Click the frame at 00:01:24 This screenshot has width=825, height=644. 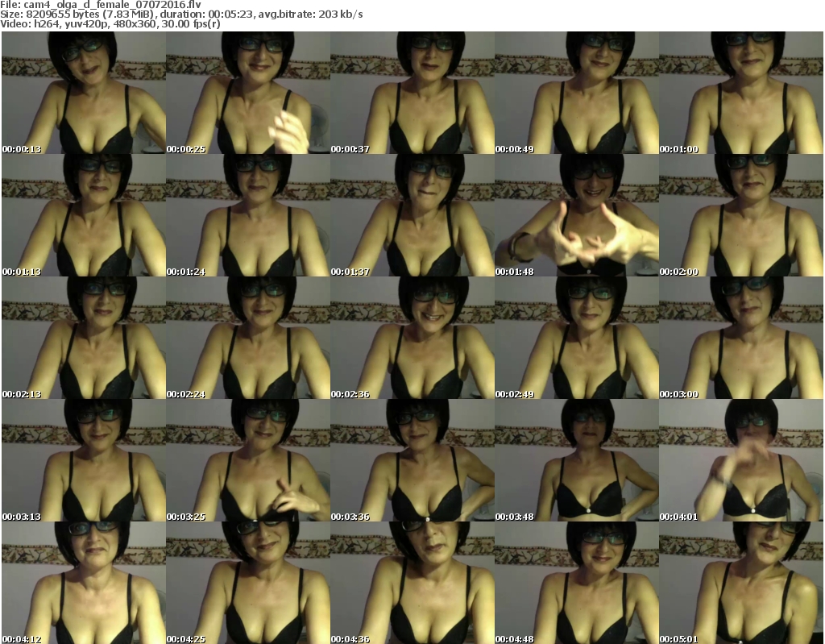pyautogui.click(x=248, y=215)
